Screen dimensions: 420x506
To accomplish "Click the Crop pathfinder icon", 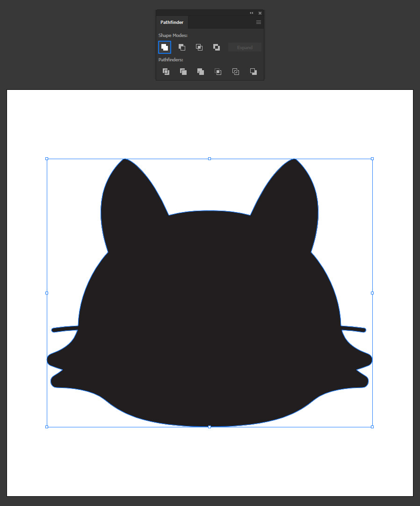I will pyautogui.click(x=218, y=72).
